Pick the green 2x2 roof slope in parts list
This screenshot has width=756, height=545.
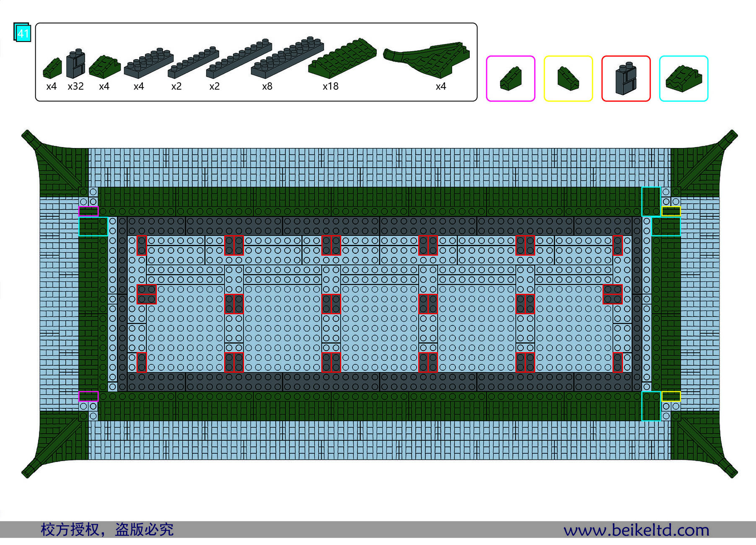[x=105, y=67]
